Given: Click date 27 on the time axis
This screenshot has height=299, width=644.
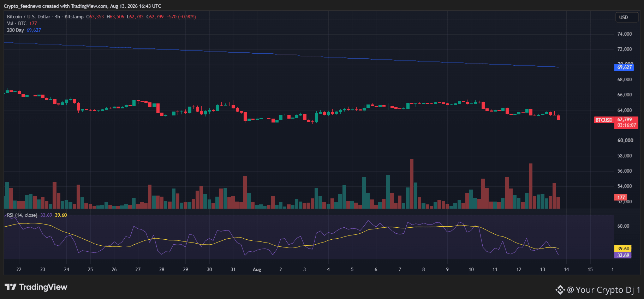Looking at the screenshot, I should (x=138, y=269).
